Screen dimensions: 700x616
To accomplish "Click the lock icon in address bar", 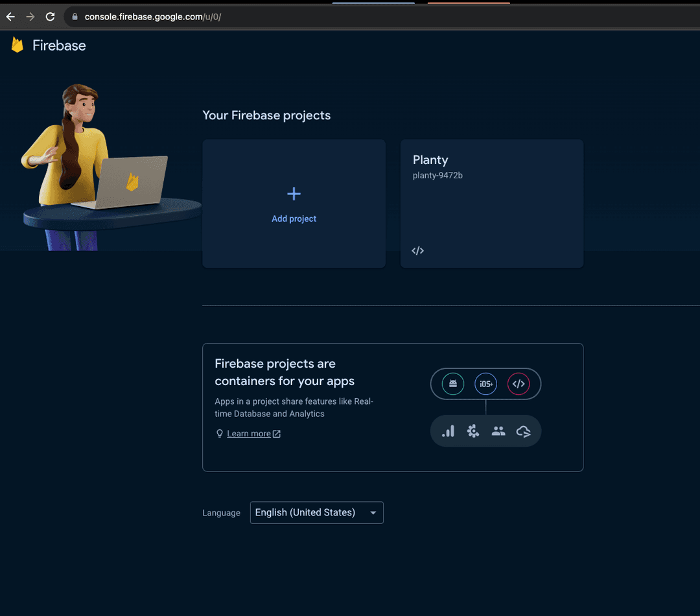I will (x=75, y=17).
